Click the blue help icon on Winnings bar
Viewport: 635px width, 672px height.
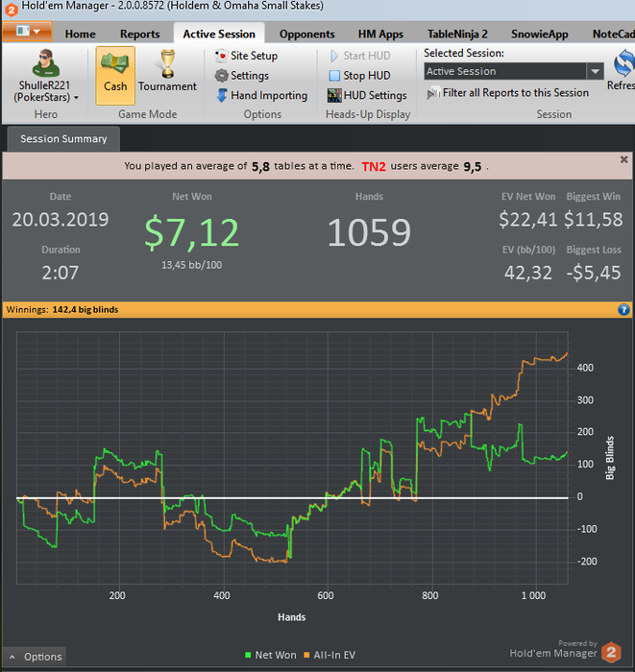coord(623,309)
